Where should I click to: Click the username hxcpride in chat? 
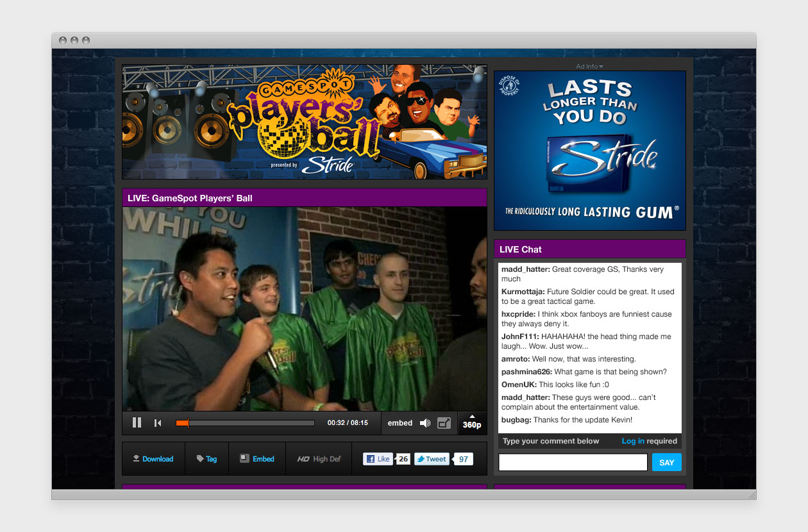(x=518, y=314)
